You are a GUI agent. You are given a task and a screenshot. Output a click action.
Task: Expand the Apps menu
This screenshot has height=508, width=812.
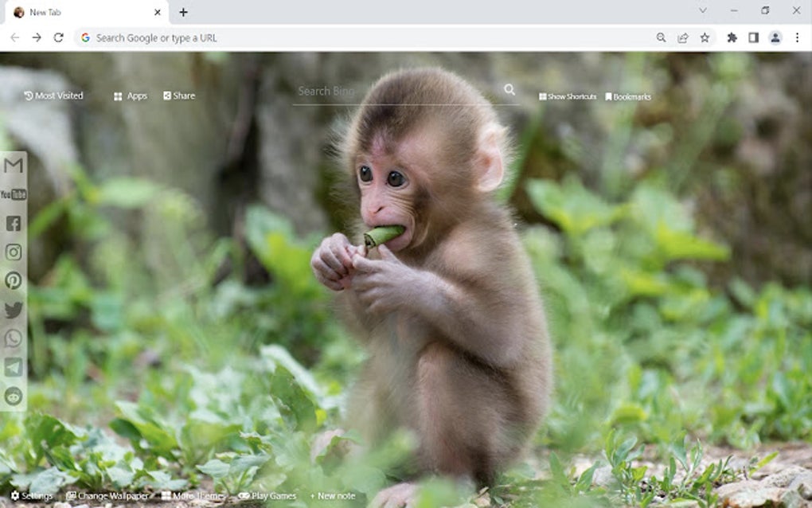(129, 96)
